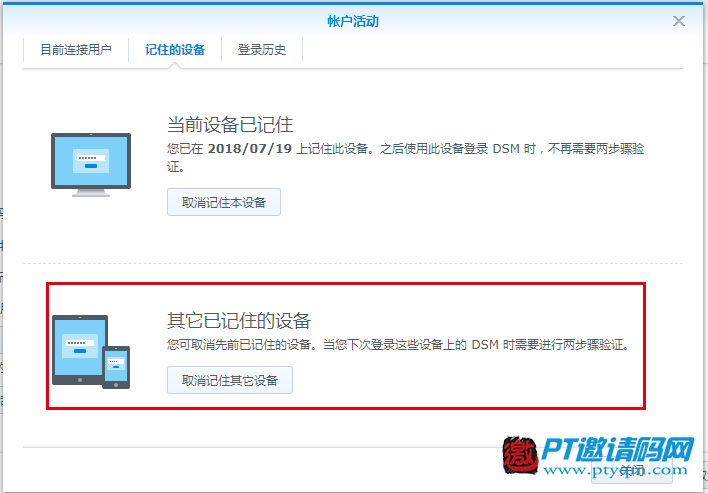Click the 取消记住其它设备 button
The height and width of the screenshot is (493, 708).
[230, 380]
